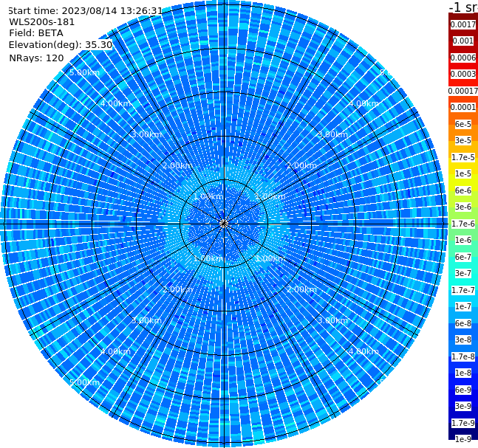Click the '1.7e-6' colorbar tick label

coord(463,224)
